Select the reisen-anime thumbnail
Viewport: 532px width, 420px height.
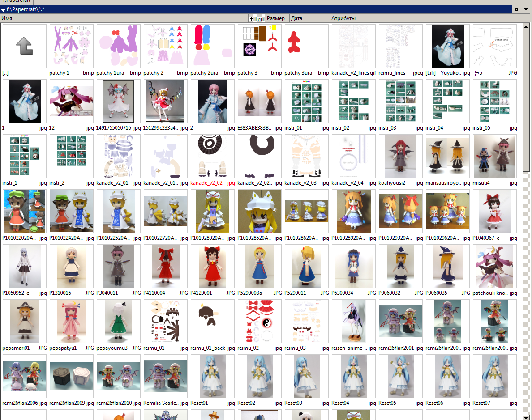point(353,321)
